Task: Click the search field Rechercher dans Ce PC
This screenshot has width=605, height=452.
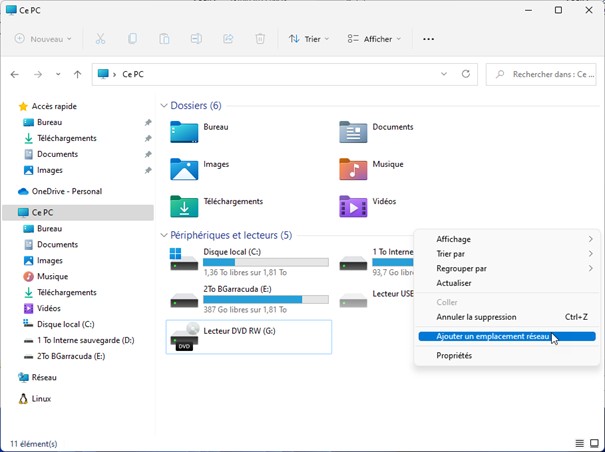Action: coord(545,74)
